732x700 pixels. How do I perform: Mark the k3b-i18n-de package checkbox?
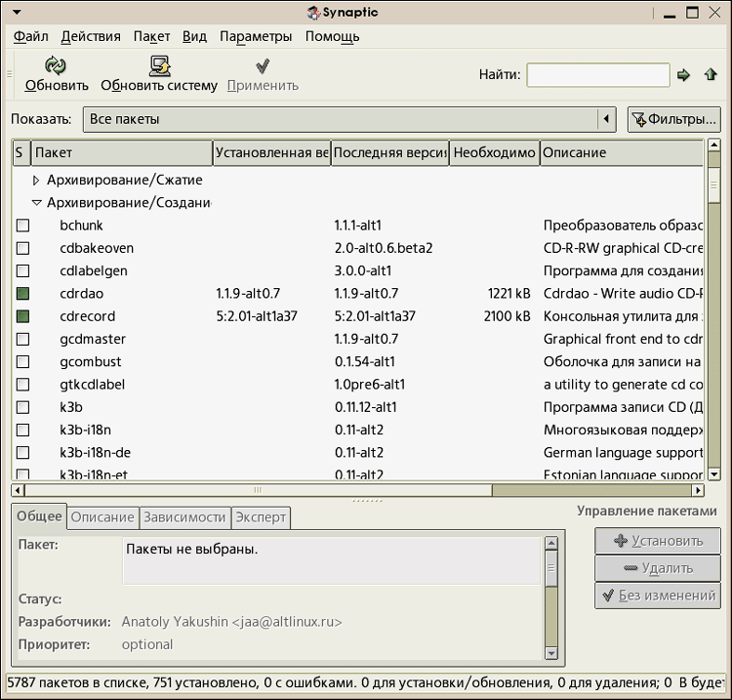[x=22, y=452]
